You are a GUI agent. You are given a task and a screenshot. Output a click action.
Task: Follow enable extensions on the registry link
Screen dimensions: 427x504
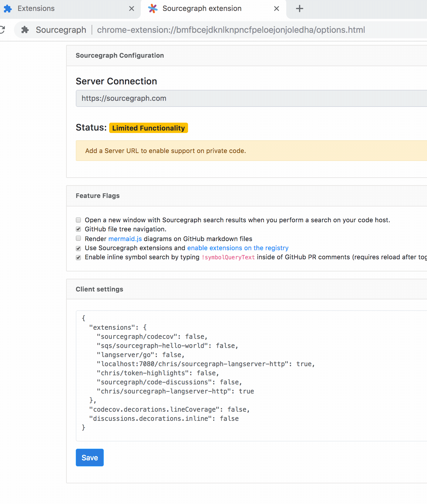(x=238, y=248)
